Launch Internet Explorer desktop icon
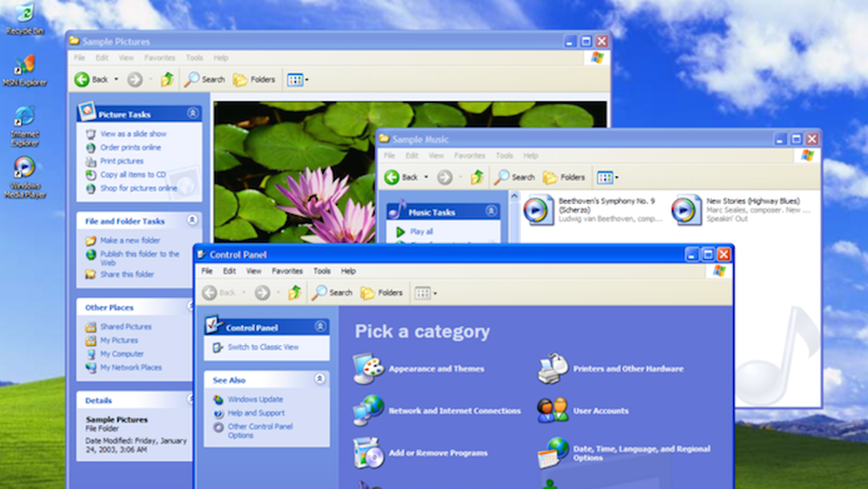Image resolution: width=868 pixels, height=489 pixels. click(25, 126)
